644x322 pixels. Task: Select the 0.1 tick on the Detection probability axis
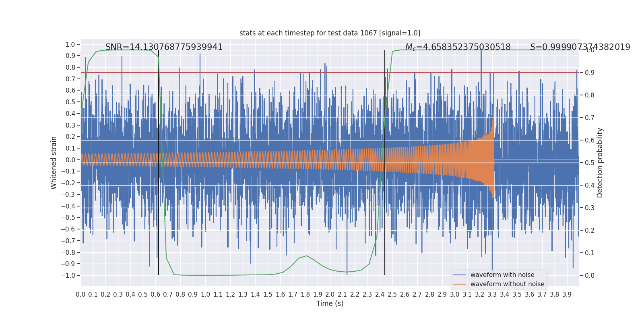[590, 253]
